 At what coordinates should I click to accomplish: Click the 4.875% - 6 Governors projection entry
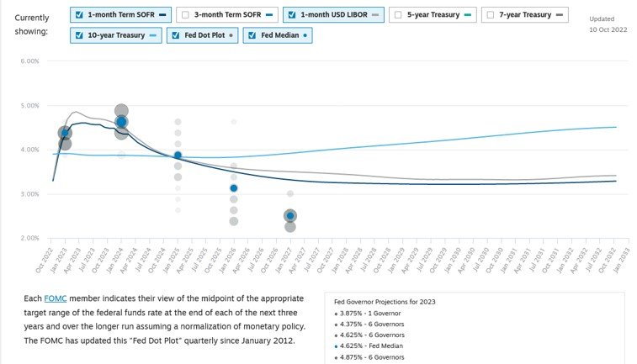pyautogui.click(x=370, y=357)
